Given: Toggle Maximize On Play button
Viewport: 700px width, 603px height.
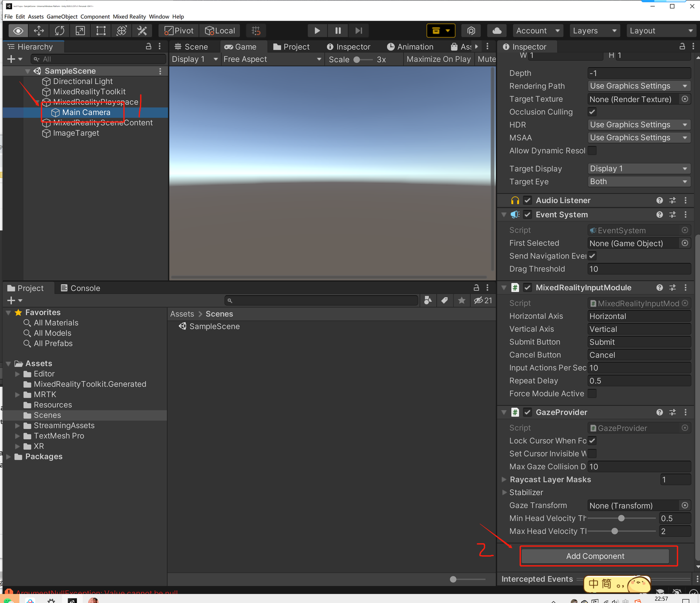Looking at the screenshot, I should pyautogui.click(x=438, y=59).
